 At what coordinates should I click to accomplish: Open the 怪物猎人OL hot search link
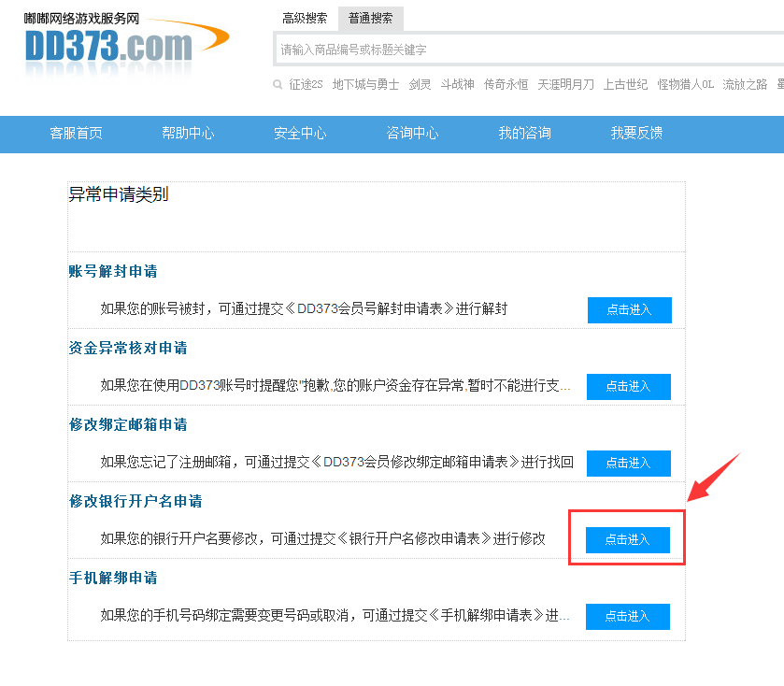point(686,84)
